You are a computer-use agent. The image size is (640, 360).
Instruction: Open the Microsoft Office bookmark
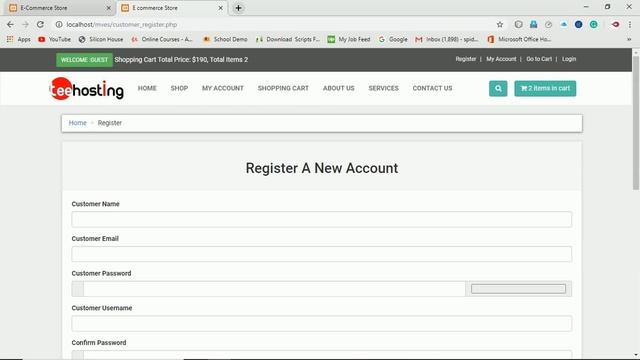coord(519,39)
